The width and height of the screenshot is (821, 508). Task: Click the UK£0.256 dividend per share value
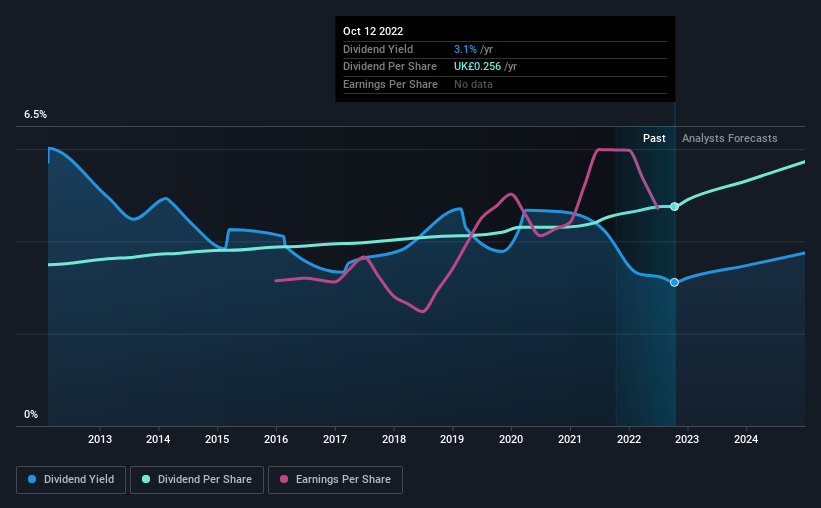click(x=477, y=67)
